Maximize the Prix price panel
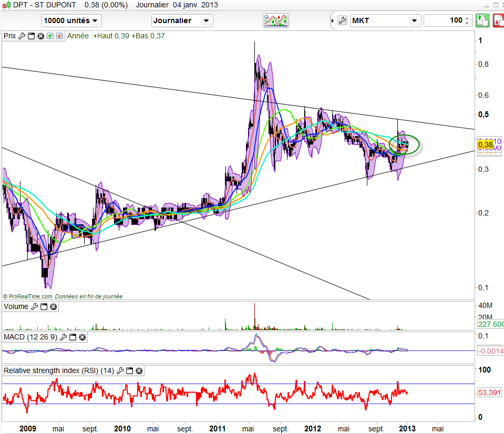Image resolution: width=504 pixels, height=434 pixels. (x=31, y=36)
